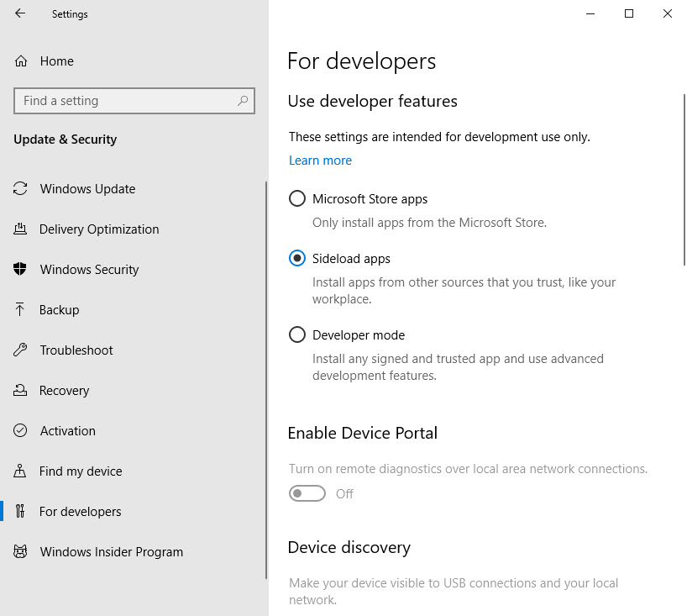The image size is (687, 616).
Task: Select the Microsoft Store apps option
Action: click(296, 198)
